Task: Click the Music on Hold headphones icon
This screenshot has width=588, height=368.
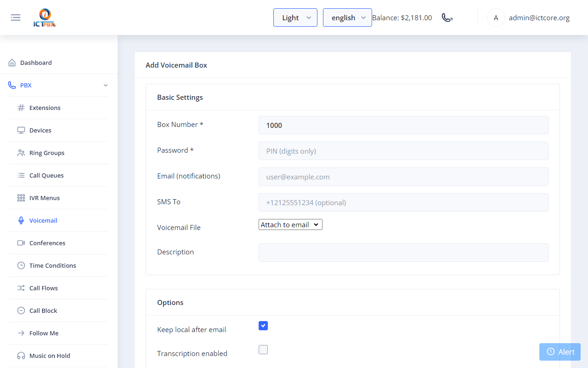Action: (21, 356)
